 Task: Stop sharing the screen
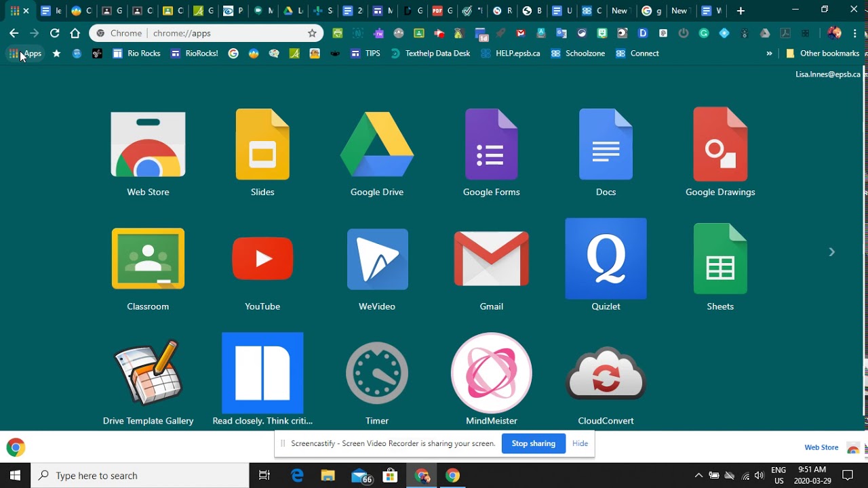533,443
